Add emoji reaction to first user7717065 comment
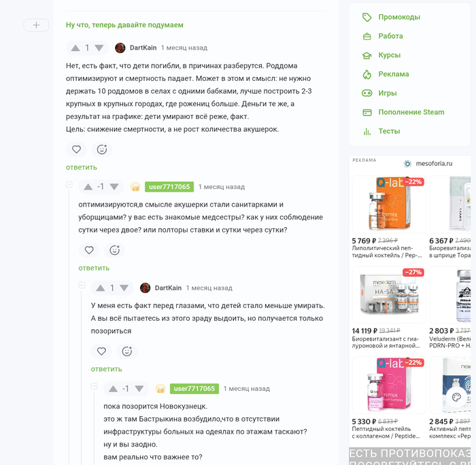The width and height of the screenshot is (476, 465). pos(114,250)
